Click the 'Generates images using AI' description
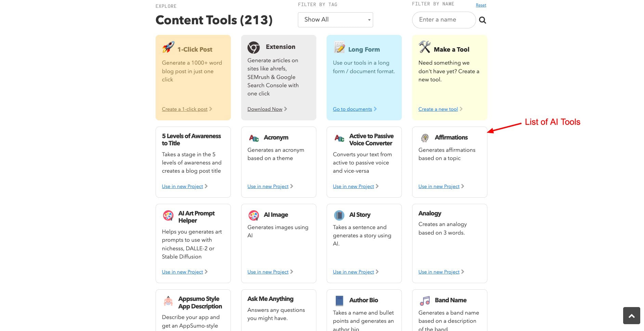 pyautogui.click(x=278, y=231)
